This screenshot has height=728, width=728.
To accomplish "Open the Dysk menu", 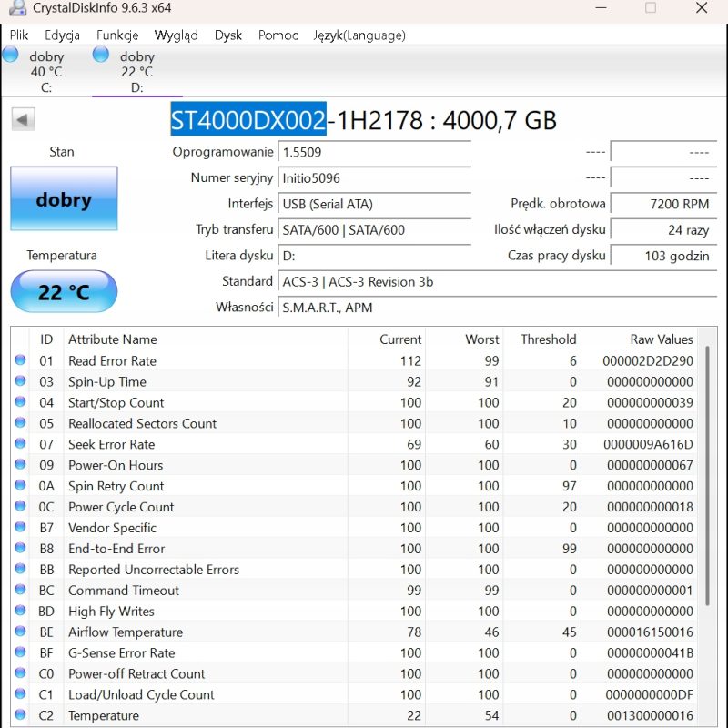I will 228,35.
